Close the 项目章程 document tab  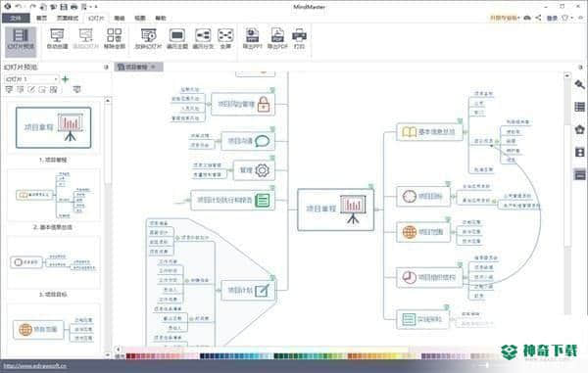click(153, 67)
